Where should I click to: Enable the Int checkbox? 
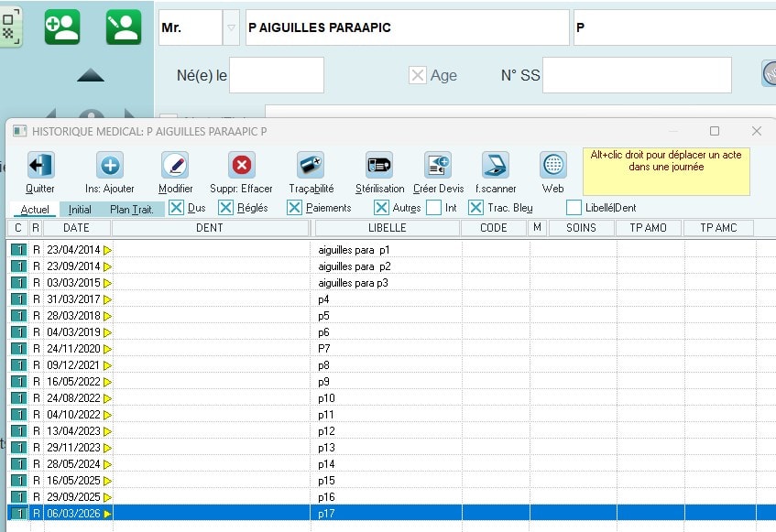click(433, 208)
